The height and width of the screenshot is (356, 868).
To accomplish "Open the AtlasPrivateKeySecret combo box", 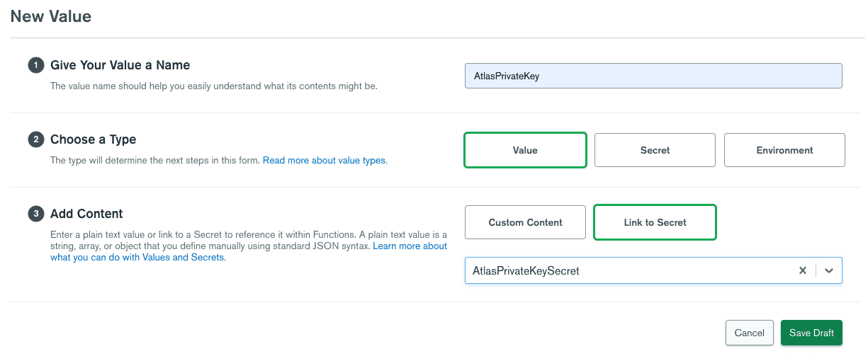I will point(627,270).
